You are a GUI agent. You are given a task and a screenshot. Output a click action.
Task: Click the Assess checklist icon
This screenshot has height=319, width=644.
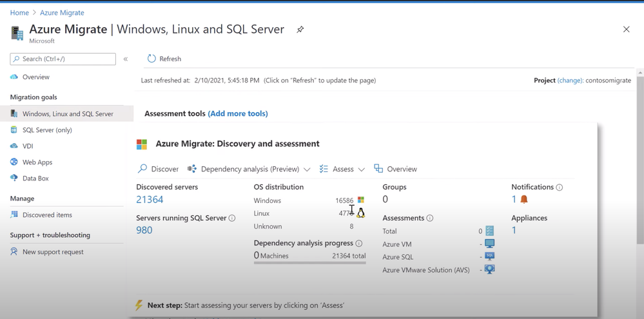click(x=324, y=169)
